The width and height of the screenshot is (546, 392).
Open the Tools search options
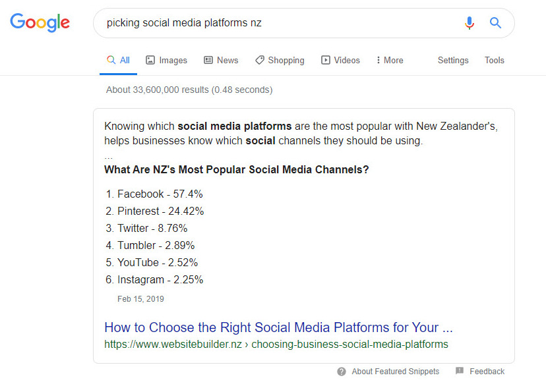click(x=495, y=60)
